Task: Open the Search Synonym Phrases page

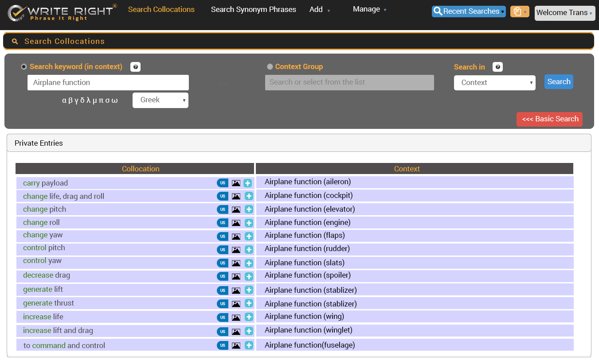Action: [253, 9]
